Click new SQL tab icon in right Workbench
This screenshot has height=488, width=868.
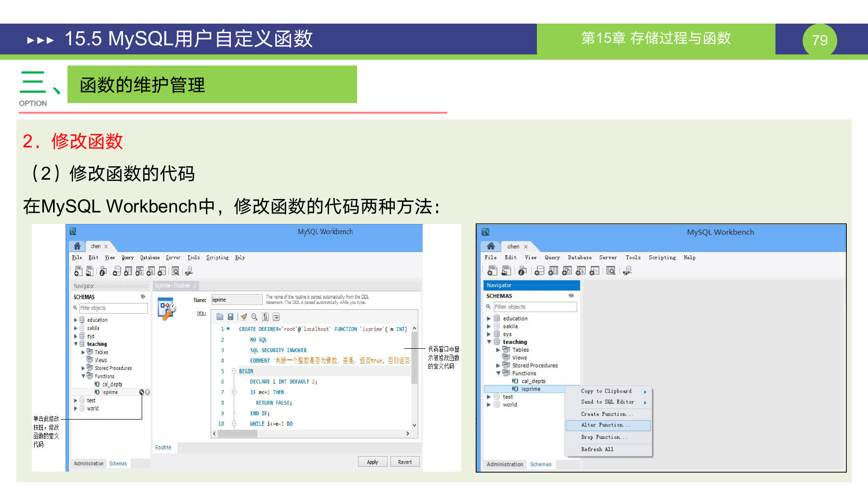[492, 270]
